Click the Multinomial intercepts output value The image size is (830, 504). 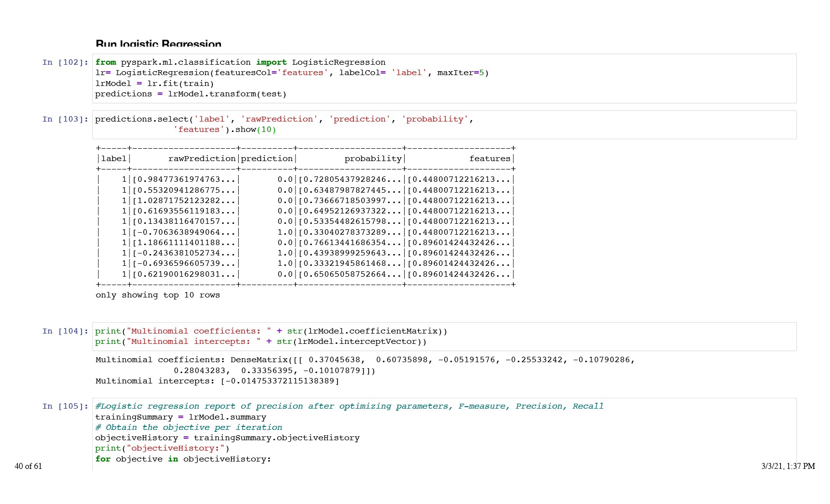280,381
